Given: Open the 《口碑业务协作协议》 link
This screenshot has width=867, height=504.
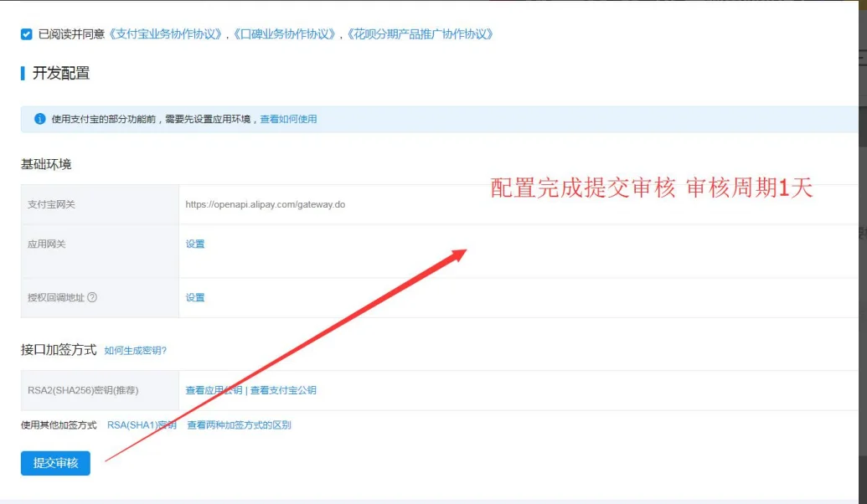Looking at the screenshot, I should (284, 34).
